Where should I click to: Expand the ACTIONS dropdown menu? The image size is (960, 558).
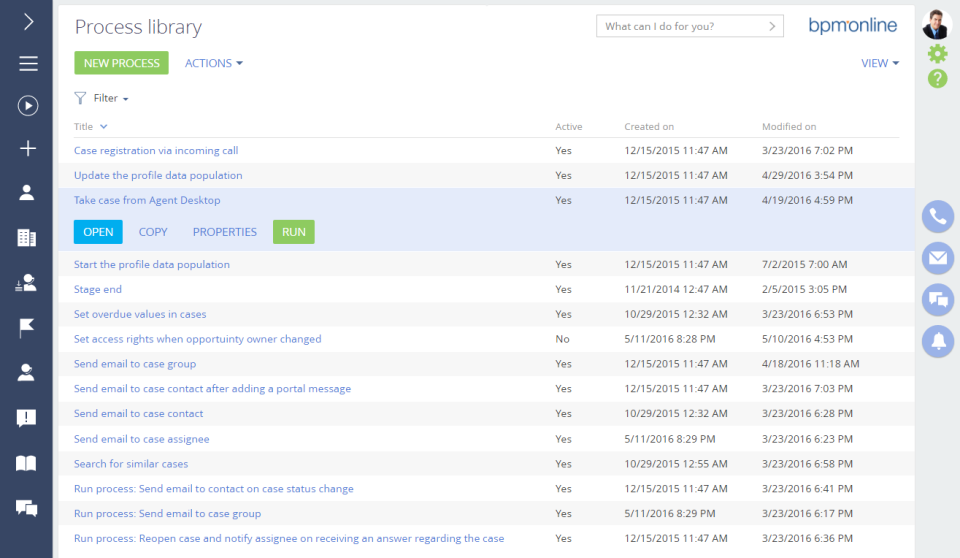[x=214, y=63]
